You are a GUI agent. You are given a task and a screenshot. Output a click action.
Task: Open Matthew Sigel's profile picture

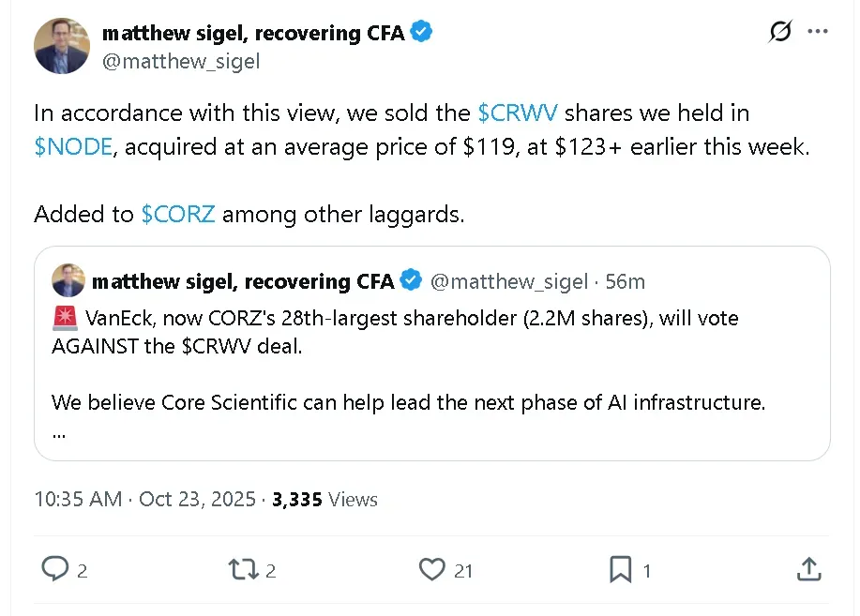[x=62, y=46]
